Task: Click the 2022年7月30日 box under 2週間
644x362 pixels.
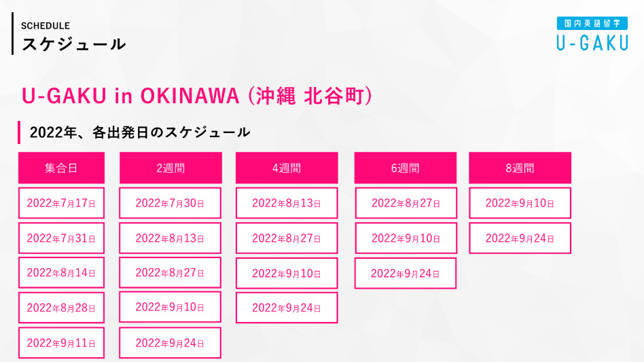Action: (x=170, y=203)
